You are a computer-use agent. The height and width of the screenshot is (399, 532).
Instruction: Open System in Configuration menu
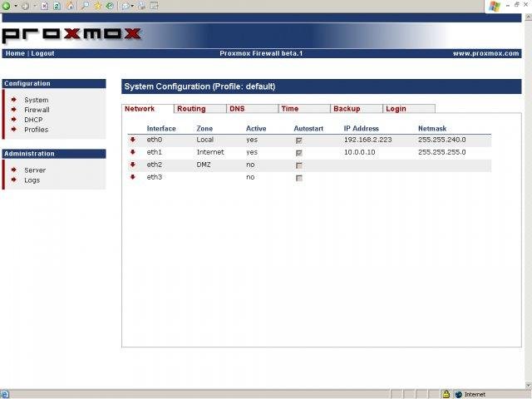coord(37,100)
